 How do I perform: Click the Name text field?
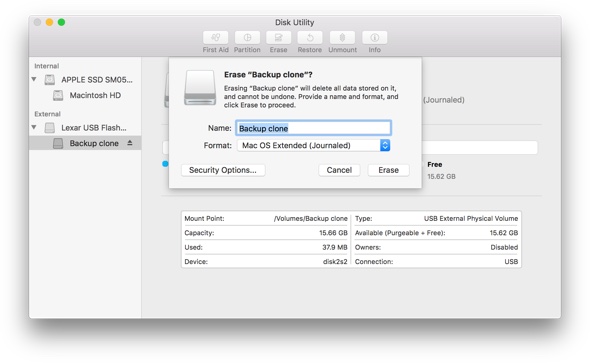click(x=313, y=128)
